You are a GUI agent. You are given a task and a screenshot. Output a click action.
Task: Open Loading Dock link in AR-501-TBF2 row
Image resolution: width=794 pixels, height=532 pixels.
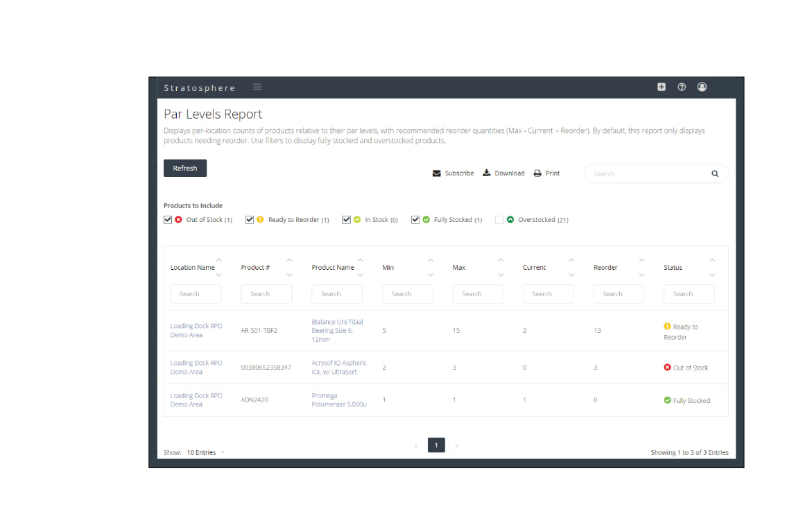click(196, 330)
